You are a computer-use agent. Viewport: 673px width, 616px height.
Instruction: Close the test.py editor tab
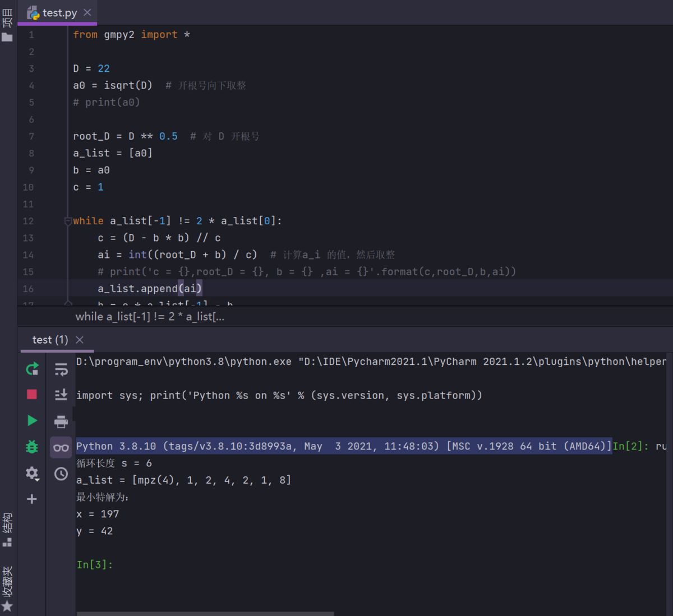tap(87, 12)
